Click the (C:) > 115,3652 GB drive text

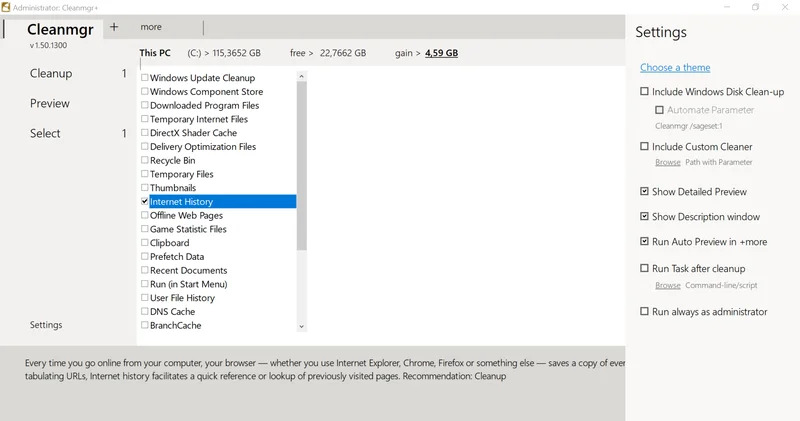(224, 53)
